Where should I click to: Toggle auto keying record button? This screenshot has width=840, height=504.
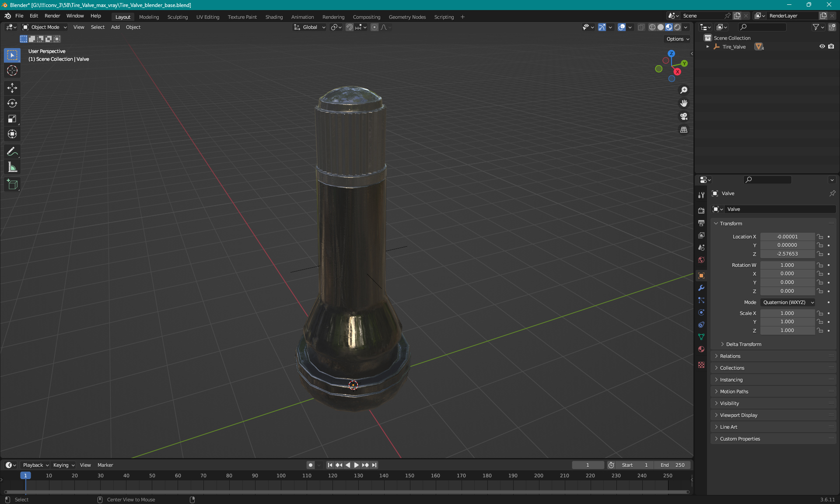pyautogui.click(x=310, y=465)
